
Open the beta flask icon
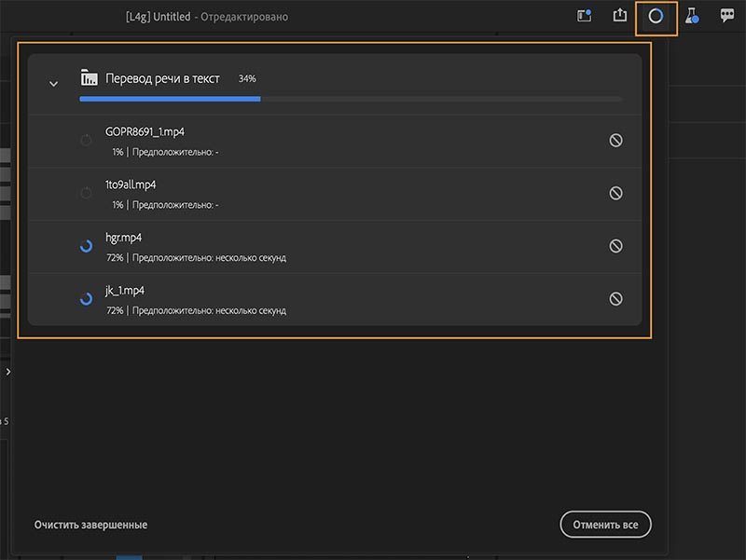click(x=692, y=16)
